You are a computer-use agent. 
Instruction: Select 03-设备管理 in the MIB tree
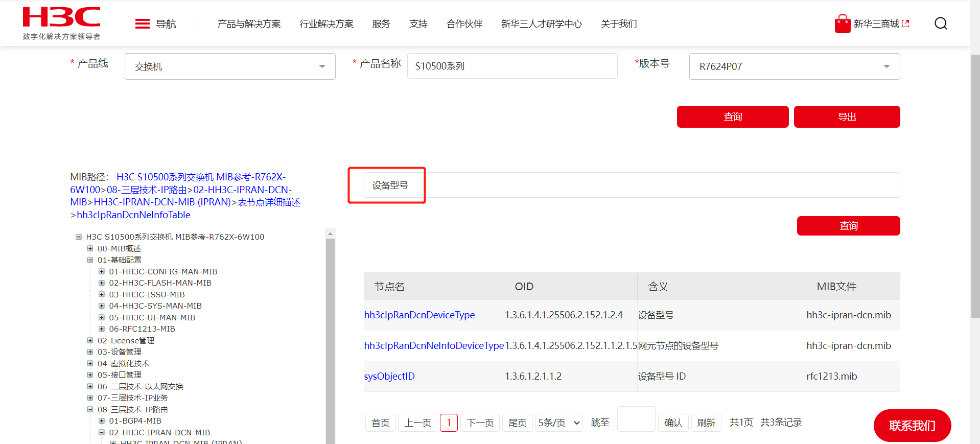[x=120, y=352]
